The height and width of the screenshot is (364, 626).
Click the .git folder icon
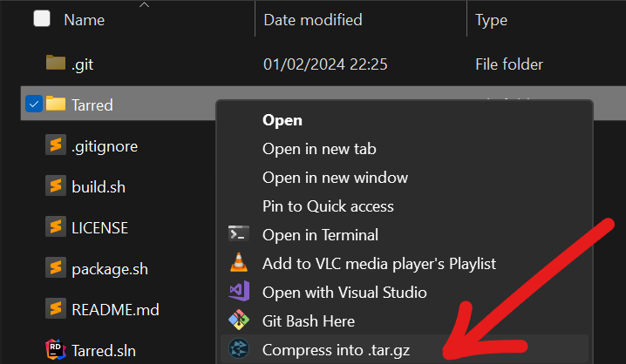(56, 64)
